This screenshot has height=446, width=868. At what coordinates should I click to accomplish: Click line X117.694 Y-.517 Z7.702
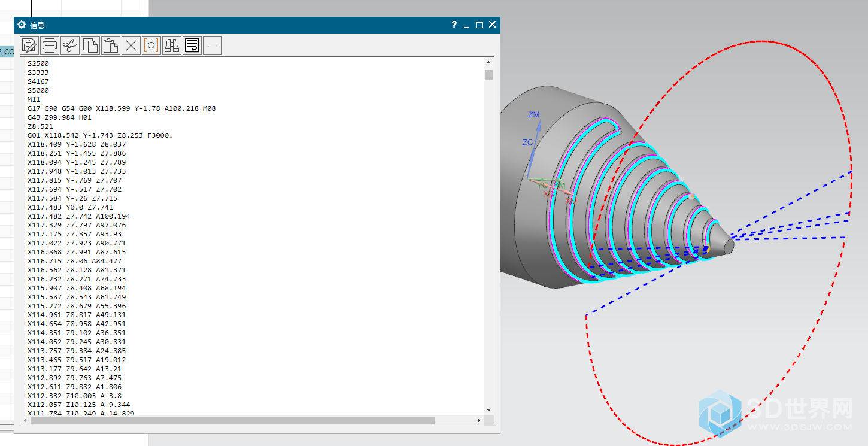pos(74,189)
